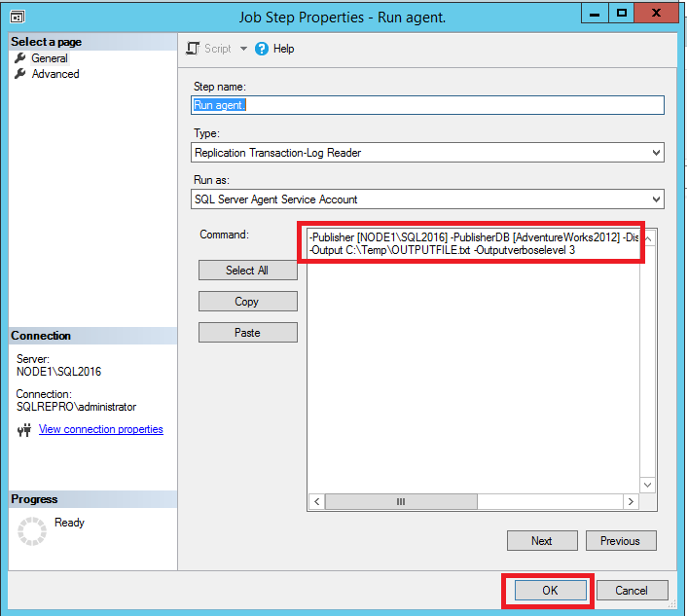Minimize the Job Step Properties window
Image resolution: width=688 pixels, height=616 pixels.
(595, 14)
